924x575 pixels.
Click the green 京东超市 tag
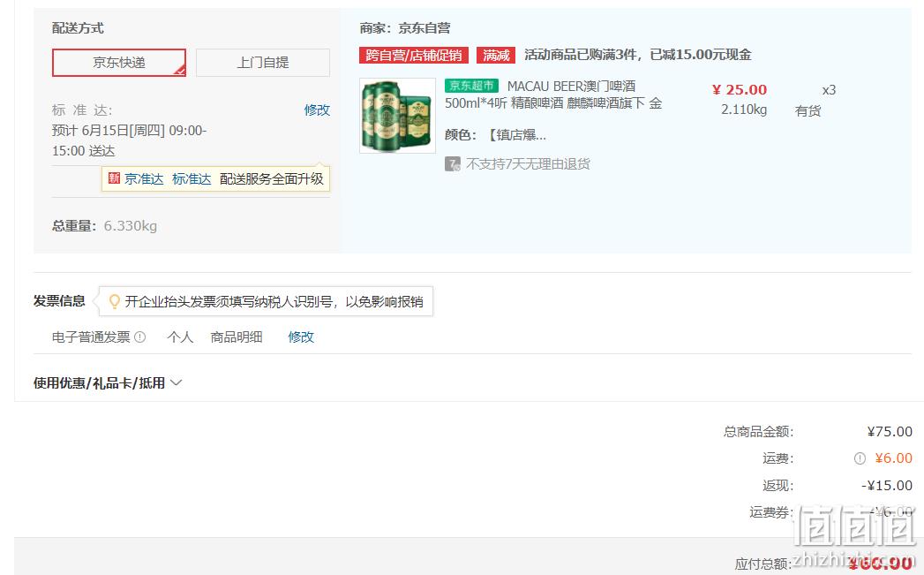[x=471, y=86]
